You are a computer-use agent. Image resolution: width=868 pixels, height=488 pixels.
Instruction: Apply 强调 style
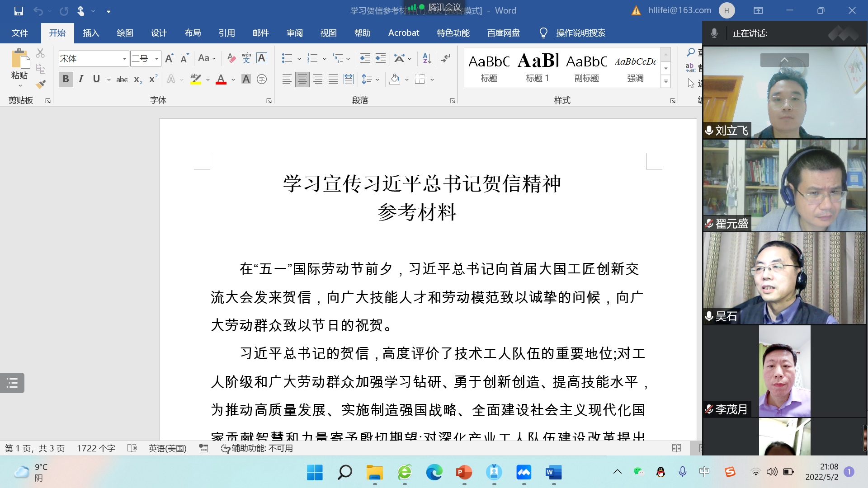click(x=635, y=68)
